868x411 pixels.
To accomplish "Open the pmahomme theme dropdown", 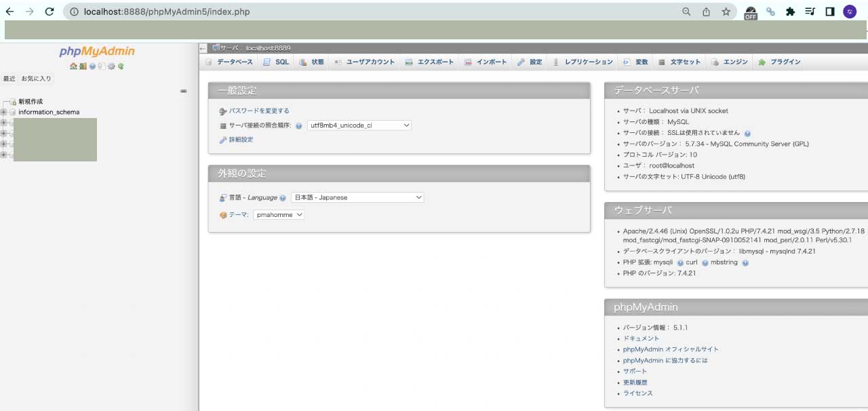I will 279,215.
